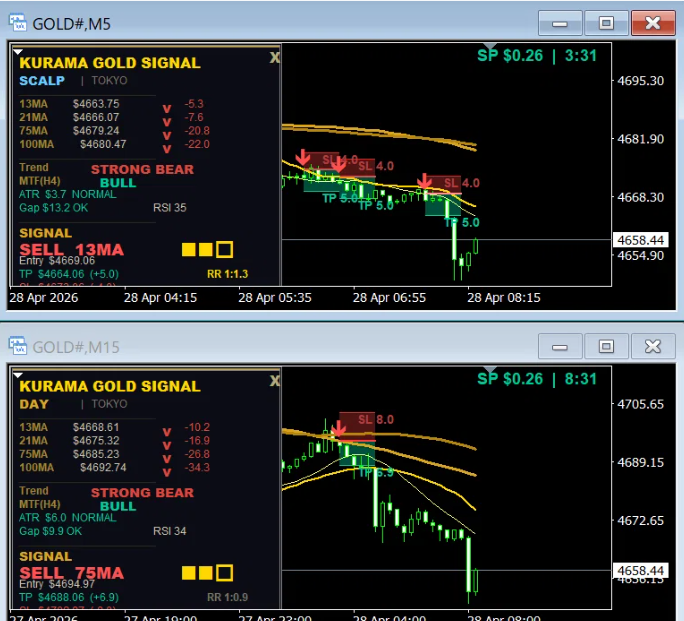This screenshot has height=621, width=684.
Task: Click the GOLD#,M5 chart window icon
Action: (17, 23)
